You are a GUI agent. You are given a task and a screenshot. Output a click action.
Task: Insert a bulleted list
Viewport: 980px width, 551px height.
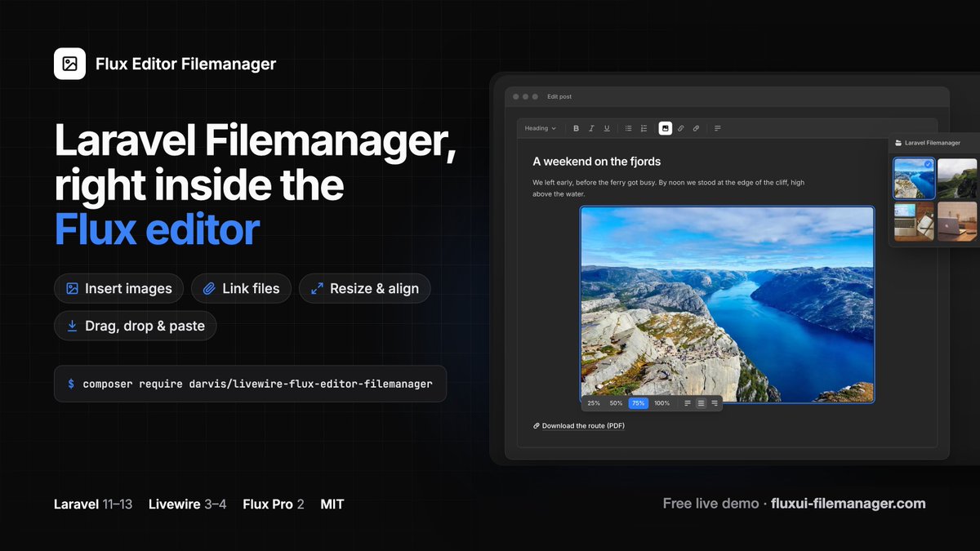tap(628, 128)
